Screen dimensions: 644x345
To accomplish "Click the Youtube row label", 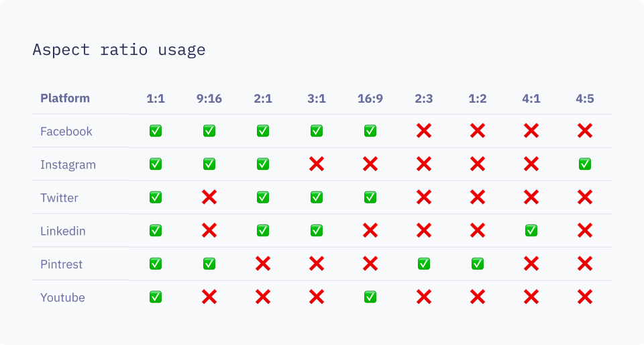I will (x=62, y=297).
